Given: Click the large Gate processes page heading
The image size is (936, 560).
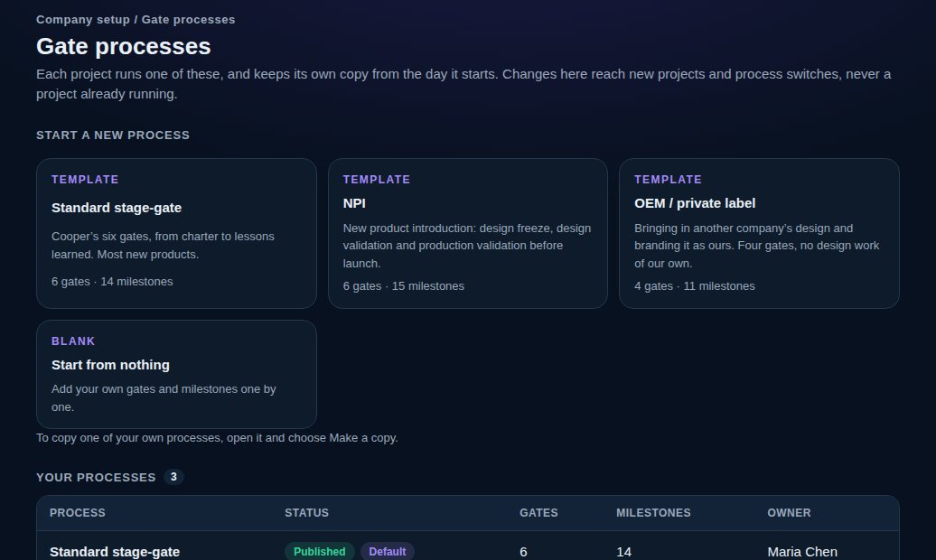Looking at the screenshot, I should pyautogui.click(x=124, y=47).
